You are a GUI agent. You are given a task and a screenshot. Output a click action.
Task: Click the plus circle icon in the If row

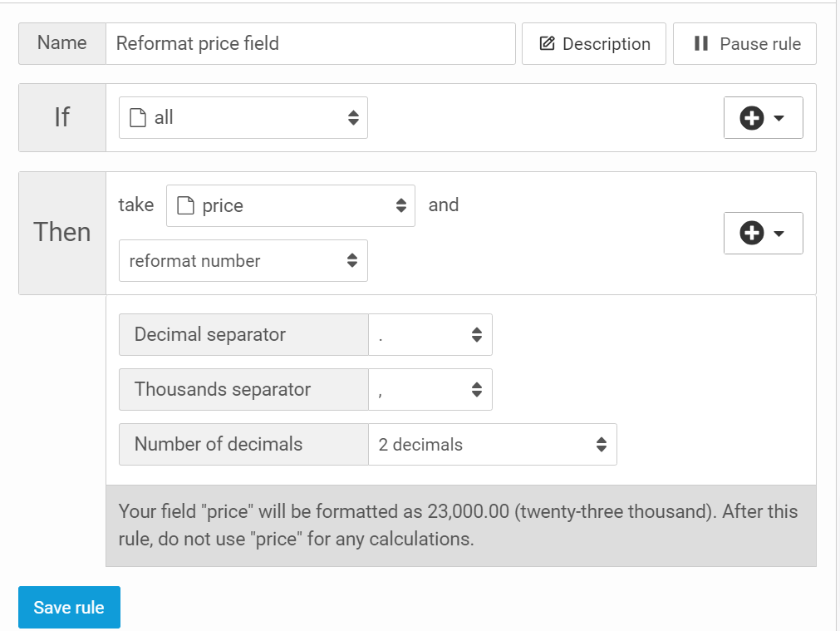pos(751,118)
